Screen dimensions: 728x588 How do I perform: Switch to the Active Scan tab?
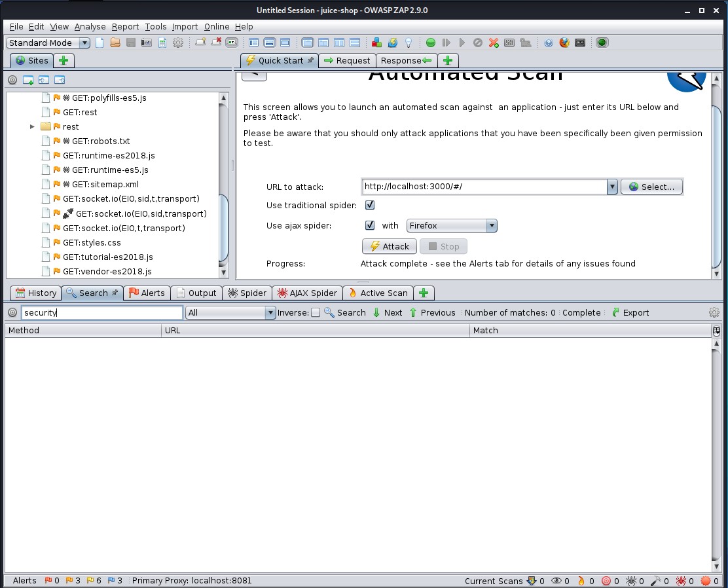pos(378,293)
